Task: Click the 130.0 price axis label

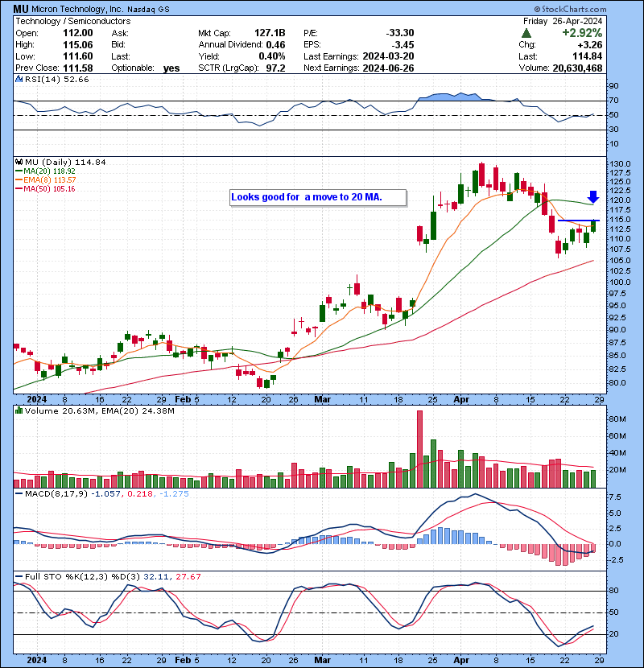Action: pyautogui.click(x=620, y=164)
